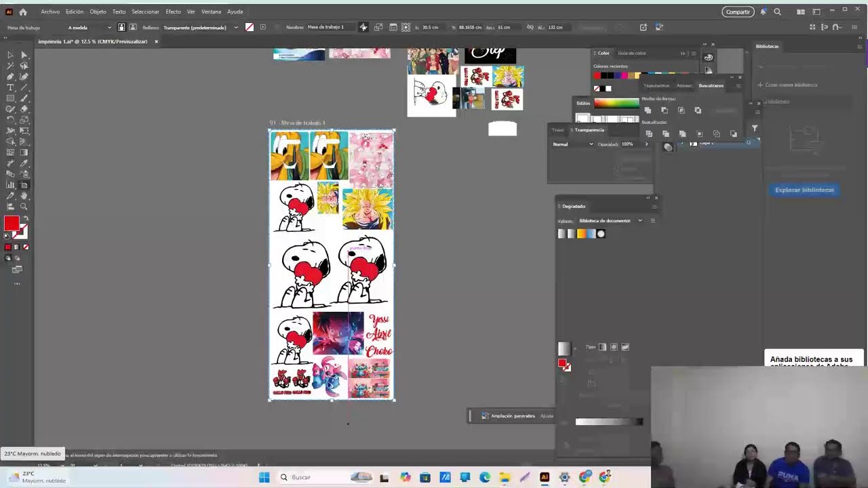
Task: Select the Hand tool
Action: pos(24,196)
